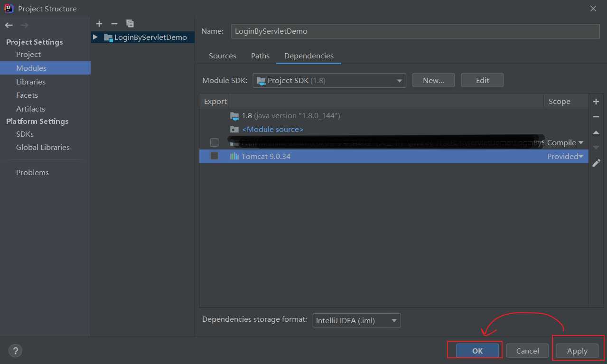The image size is (607, 364).
Task: Open Artifacts settings
Action: coord(30,109)
